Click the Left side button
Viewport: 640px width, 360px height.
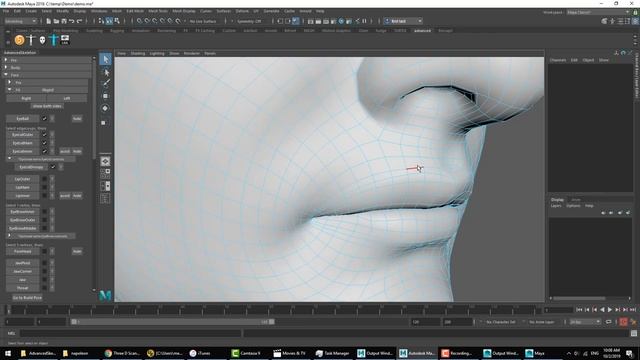click(x=67, y=98)
